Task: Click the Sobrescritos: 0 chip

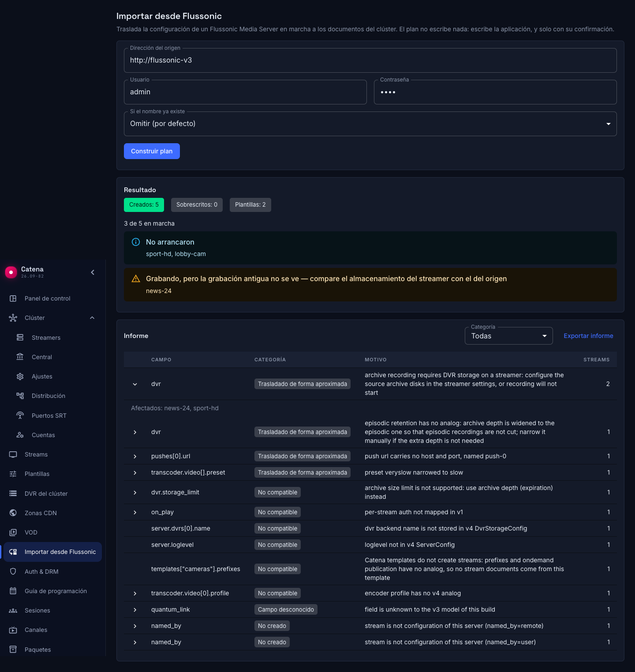Action: (x=197, y=205)
